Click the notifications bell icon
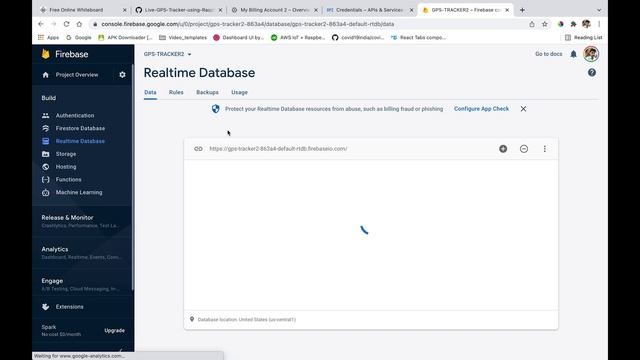Screen dimensions: 640x360 pos(573,54)
